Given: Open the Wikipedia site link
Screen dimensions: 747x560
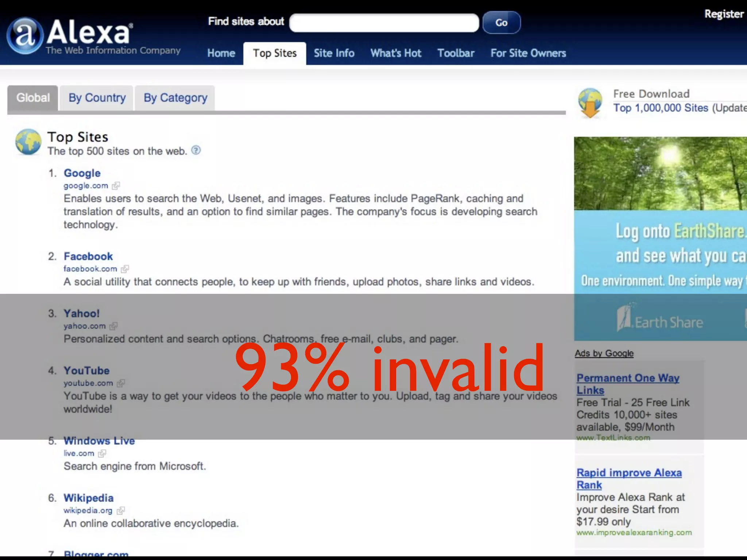Looking at the screenshot, I should tap(88, 498).
